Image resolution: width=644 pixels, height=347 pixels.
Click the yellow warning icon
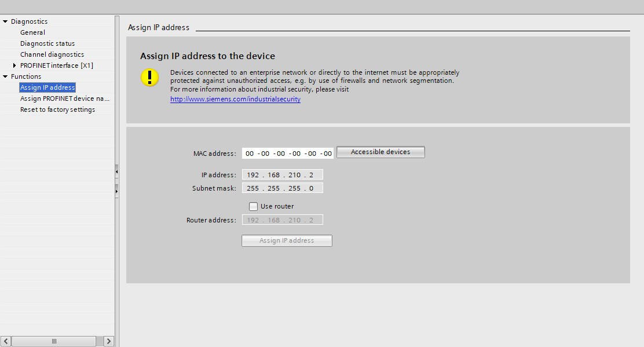click(x=149, y=77)
